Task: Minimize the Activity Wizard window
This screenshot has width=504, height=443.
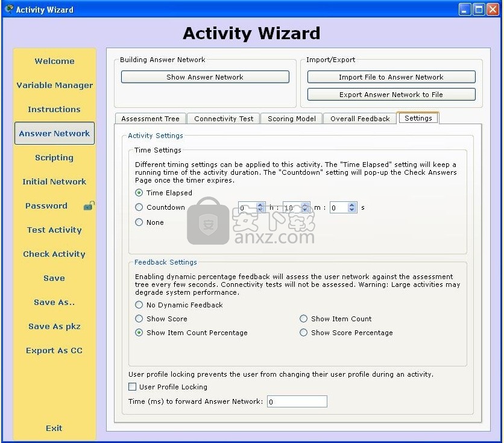Action: [464, 10]
